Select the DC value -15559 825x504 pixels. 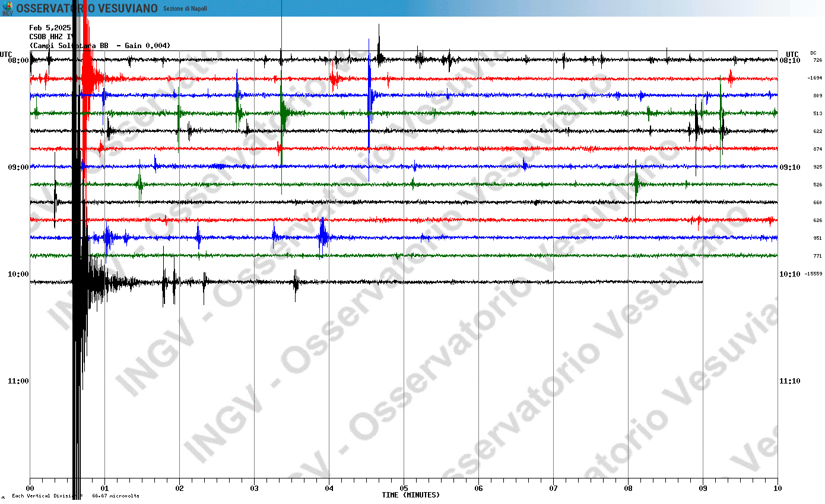(813, 274)
